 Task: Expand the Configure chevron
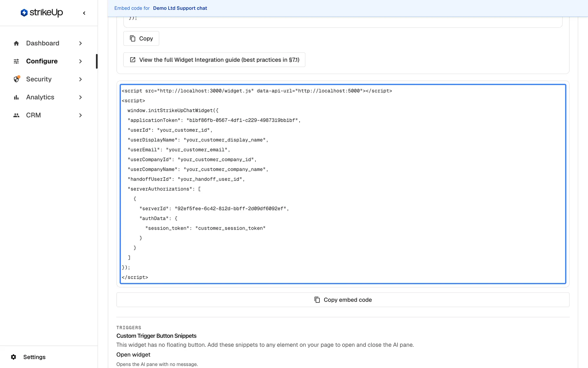pyautogui.click(x=80, y=61)
